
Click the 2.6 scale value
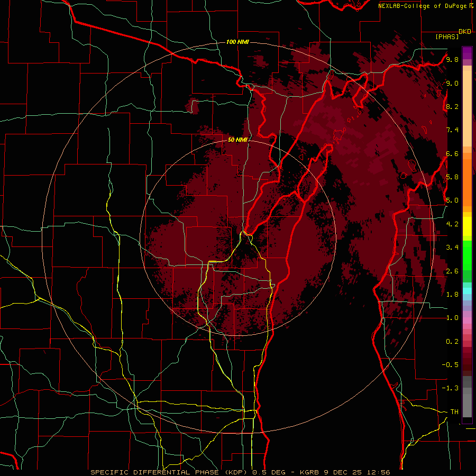pos(452,271)
